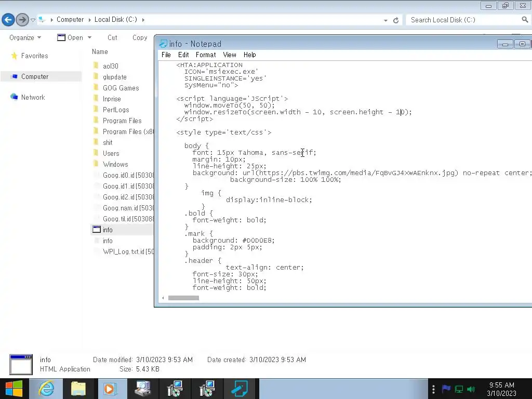This screenshot has width=532, height=399.
Task: Select Computer in the navigation pane
Action: [35, 77]
